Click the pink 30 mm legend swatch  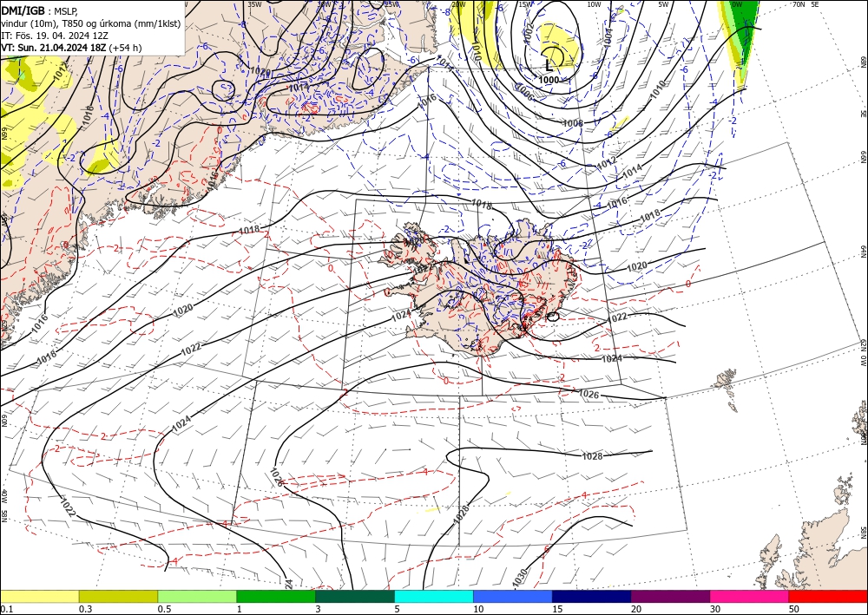[750, 596]
